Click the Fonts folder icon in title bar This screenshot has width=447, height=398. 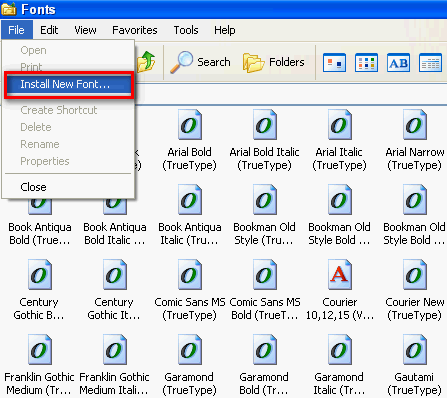pyautogui.click(x=8, y=9)
